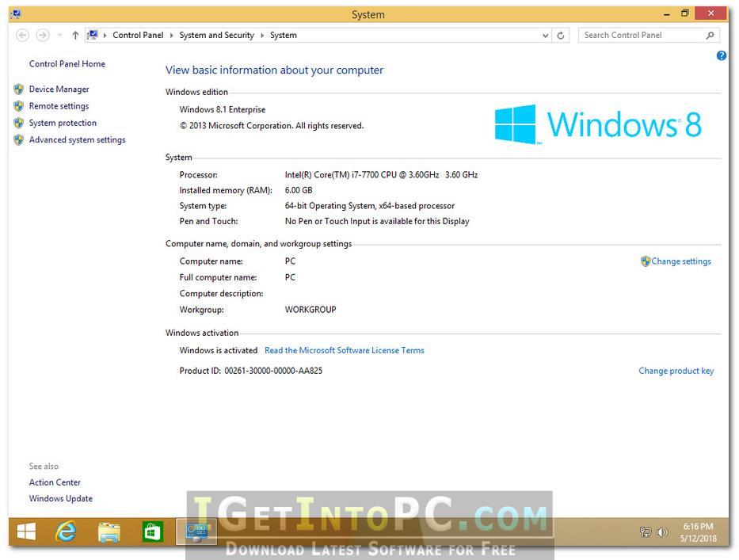The width and height of the screenshot is (739, 560).
Task: Open Windows Update under See also
Action: [x=61, y=498]
